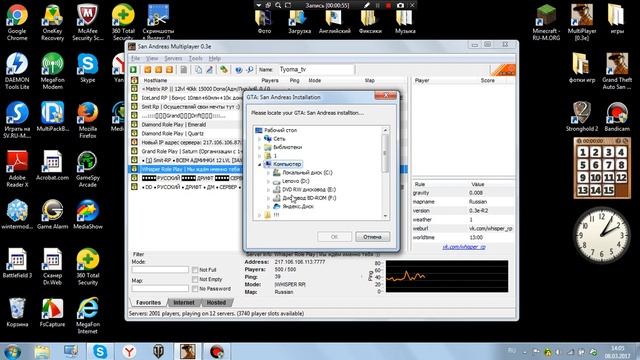Open the View menu

(152, 58)
